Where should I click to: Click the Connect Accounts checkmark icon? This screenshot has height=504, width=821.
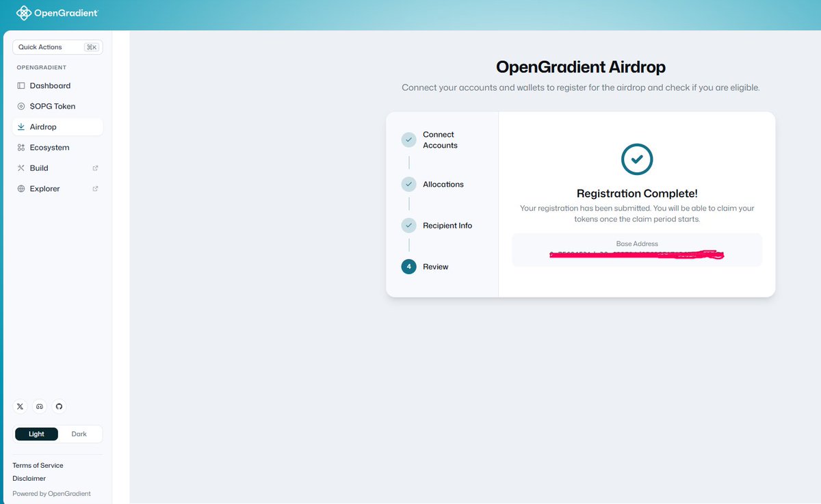point(408,140)
